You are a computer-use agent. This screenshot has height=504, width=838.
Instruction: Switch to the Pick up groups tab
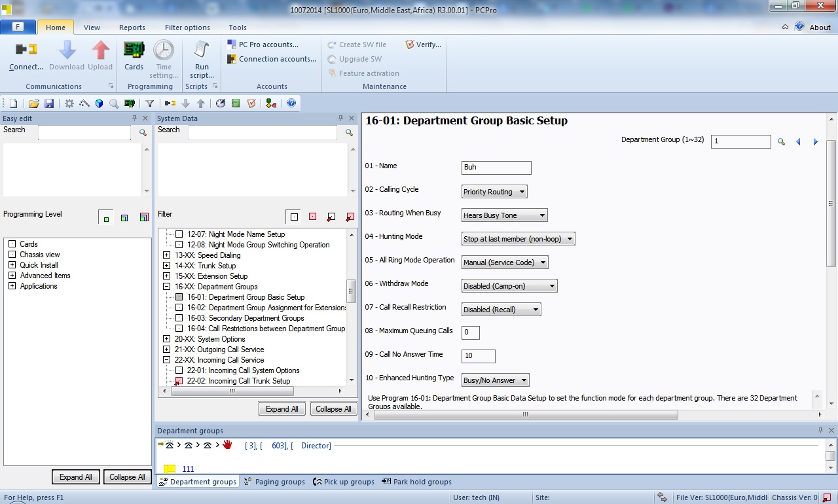pos(344,482)
